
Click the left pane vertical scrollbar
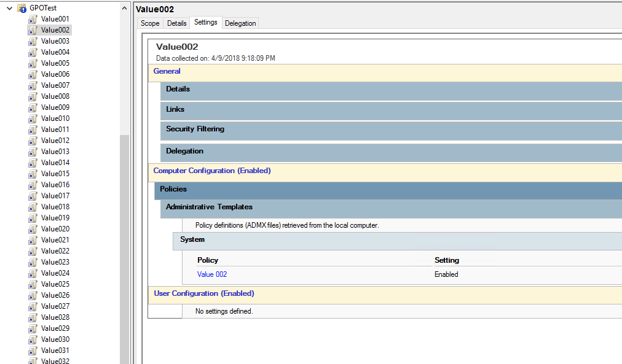click(125, 246)
